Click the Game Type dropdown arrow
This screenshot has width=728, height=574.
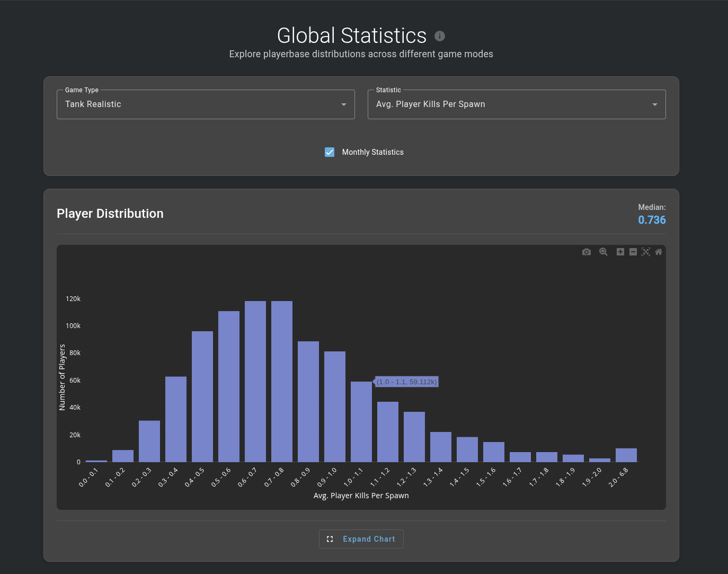[x=344, y=104]
